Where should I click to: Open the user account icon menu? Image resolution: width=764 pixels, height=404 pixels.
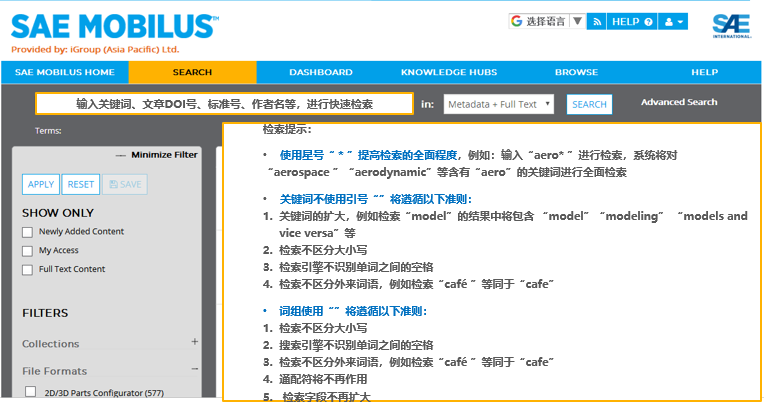[x=675, y=21]
